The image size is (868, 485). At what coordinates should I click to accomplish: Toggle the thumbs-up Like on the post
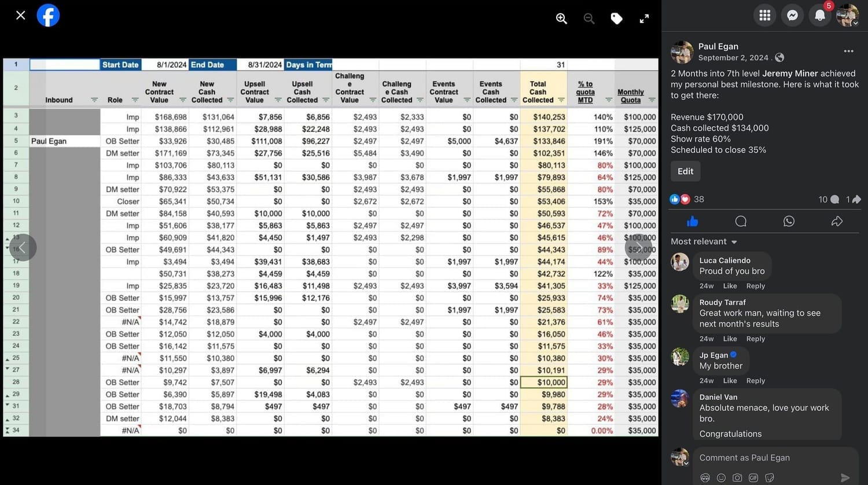[692, 221]
